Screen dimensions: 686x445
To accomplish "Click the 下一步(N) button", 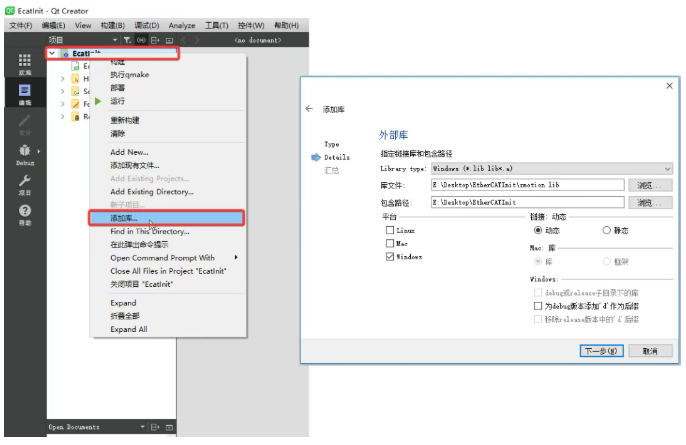I will [602, 351].
